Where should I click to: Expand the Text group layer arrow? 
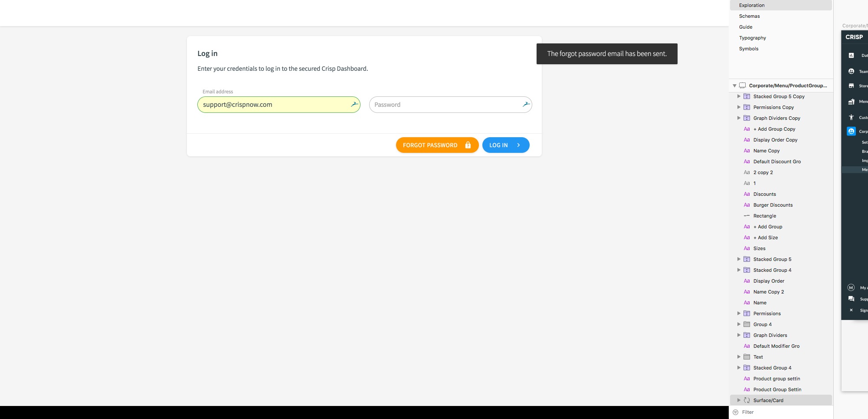(x=739, y=357)
